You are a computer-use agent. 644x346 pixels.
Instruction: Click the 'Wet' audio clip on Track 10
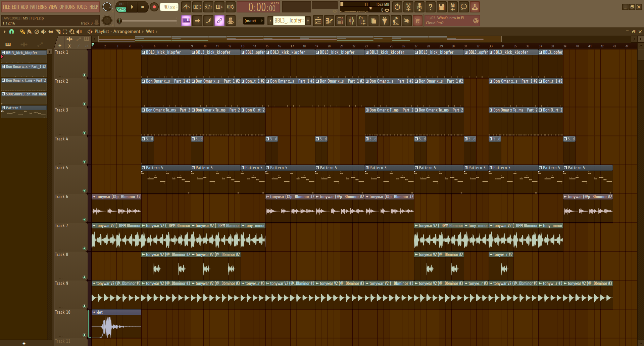116,324
